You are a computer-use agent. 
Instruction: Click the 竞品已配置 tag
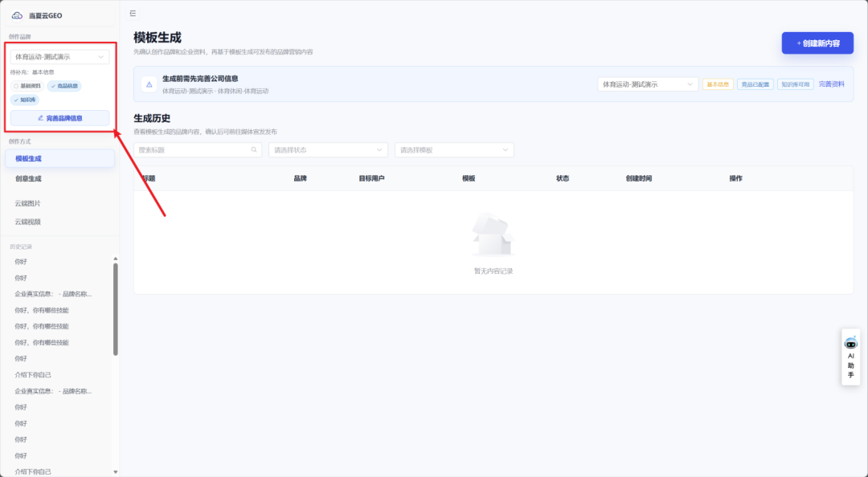(755, 84)
